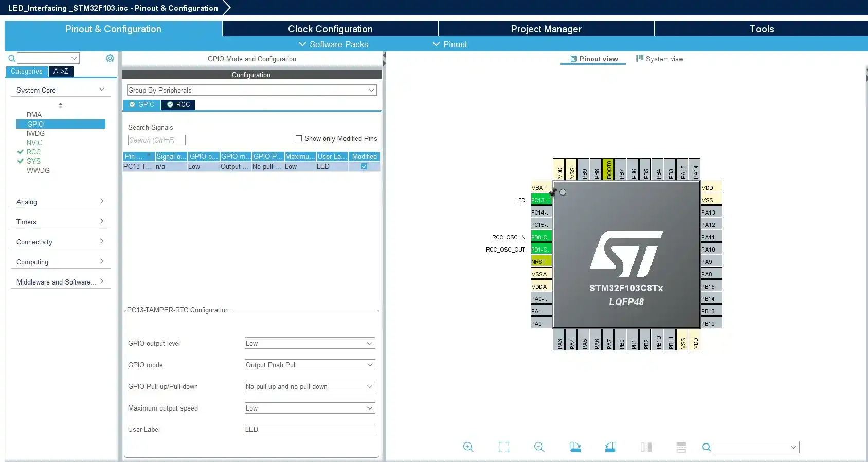Select SYS in System Core
Screen dimensions: 868x462
[33, 161]
